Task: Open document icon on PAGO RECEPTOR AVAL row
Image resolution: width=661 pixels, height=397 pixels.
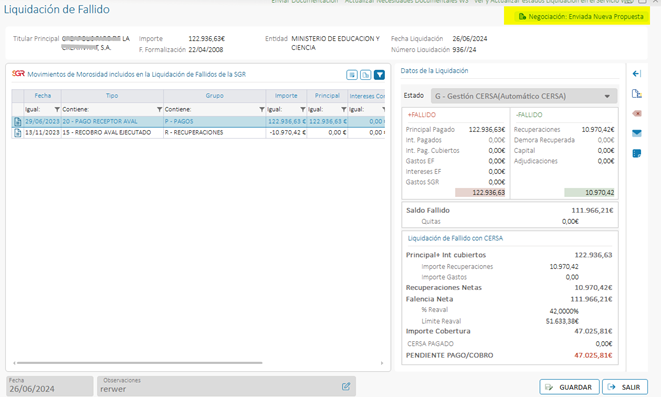Action: click(x=18, y=122)
